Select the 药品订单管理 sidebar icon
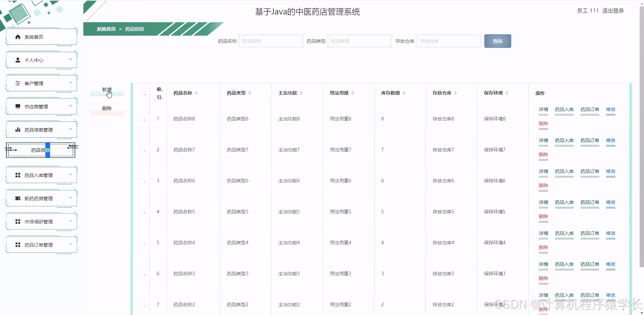 point(17,245)
